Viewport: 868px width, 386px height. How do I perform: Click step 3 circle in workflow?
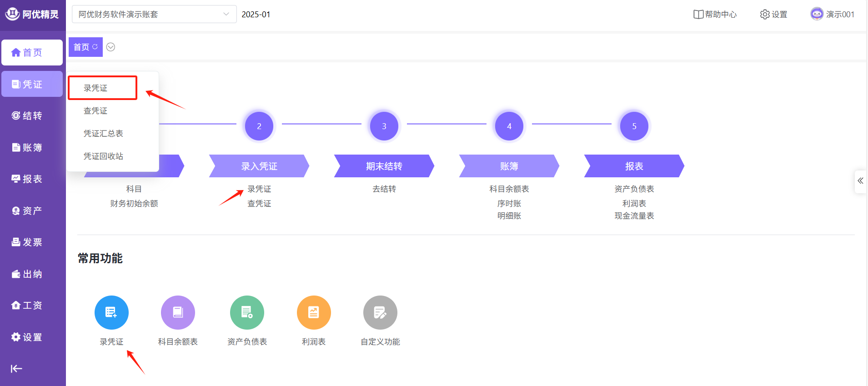[x=384, y=126]
